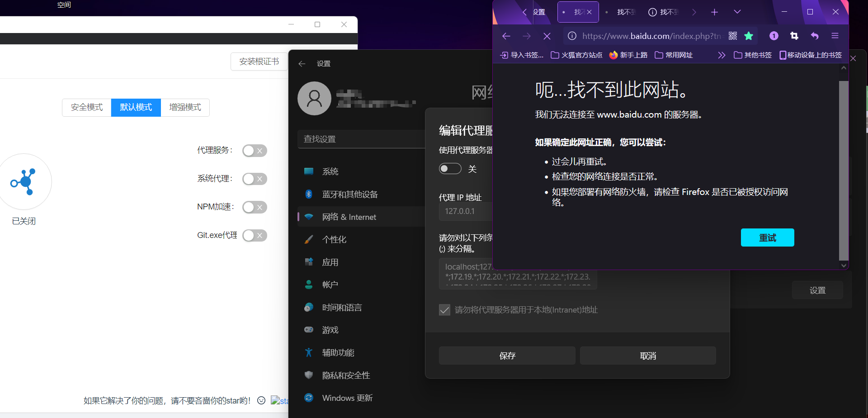This screenshot has height=418, width=868.
Task: Click the 安装根证书 button
Action: pyautogui.click(x=259, y=61)
